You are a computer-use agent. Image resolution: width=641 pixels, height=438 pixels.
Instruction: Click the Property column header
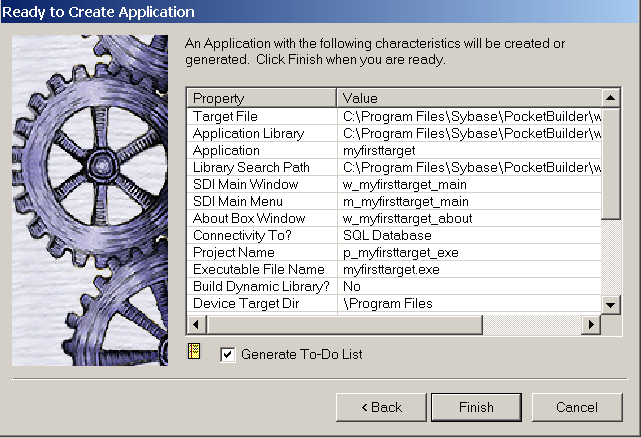click(262, 98)
